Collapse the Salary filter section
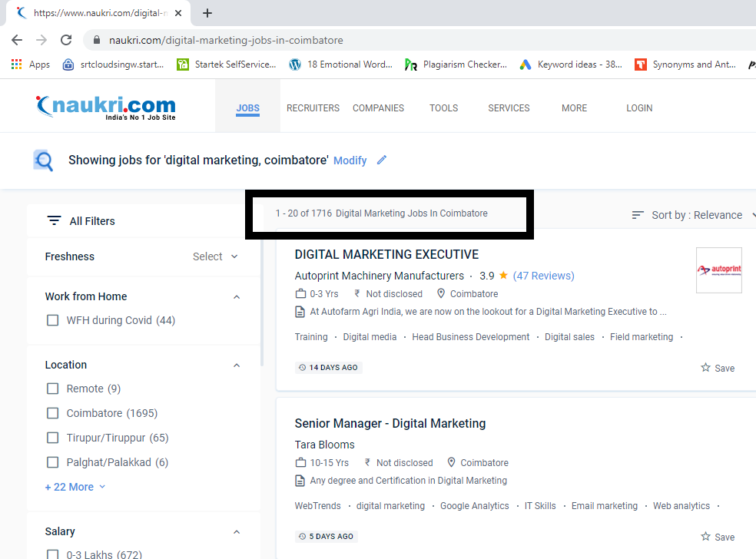This screenshot has height=559, width=756. click(x=237, y=532)
